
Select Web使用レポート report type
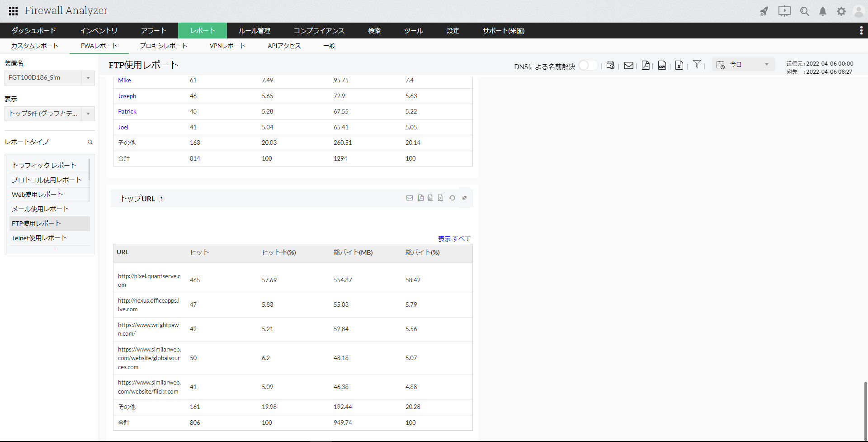click(x=38, y=195)
